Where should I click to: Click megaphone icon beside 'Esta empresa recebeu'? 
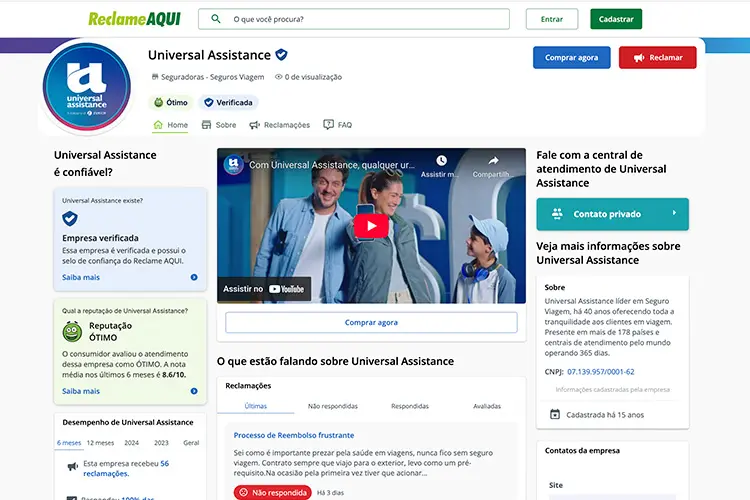(x=72, y=466)
